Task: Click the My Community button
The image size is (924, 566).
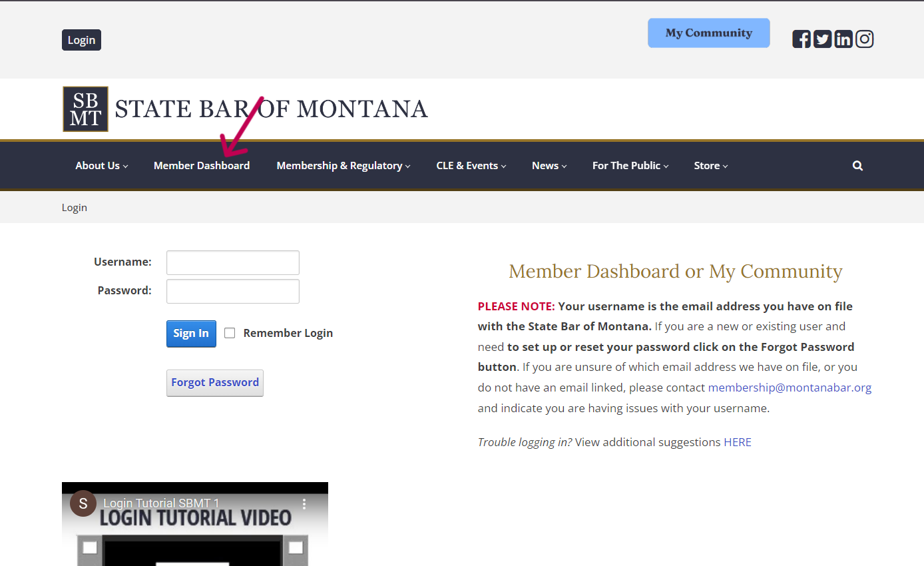Action: click(709, 33)
